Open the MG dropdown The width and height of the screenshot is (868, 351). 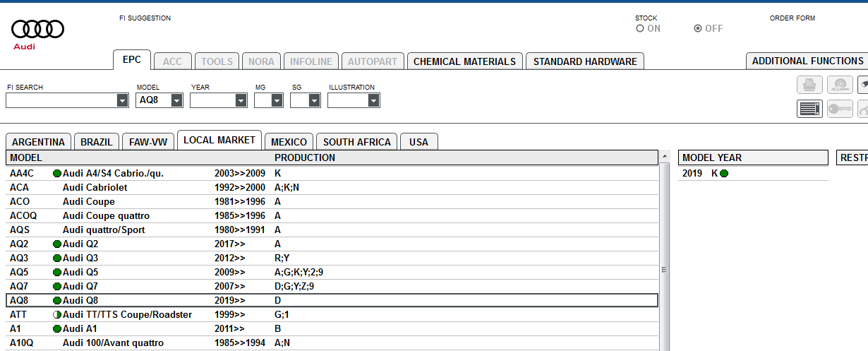pyautogui.click(x=277, y=100)
